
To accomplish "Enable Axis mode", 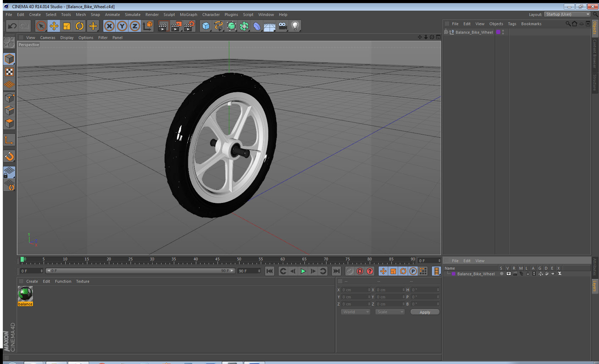I will point(9,140).
